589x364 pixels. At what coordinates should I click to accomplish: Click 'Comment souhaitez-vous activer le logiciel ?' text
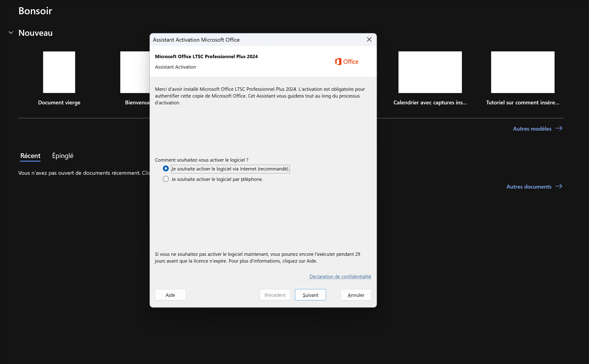coord(201,160)
